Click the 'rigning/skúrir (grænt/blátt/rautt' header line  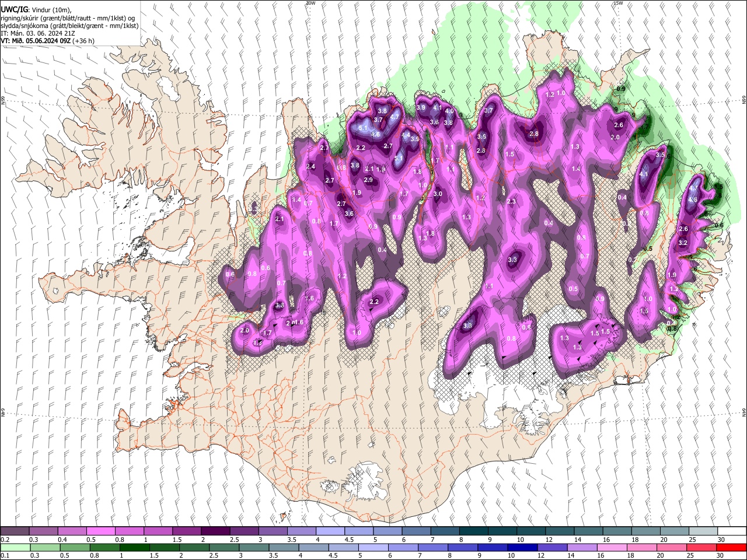pos(68,18)
